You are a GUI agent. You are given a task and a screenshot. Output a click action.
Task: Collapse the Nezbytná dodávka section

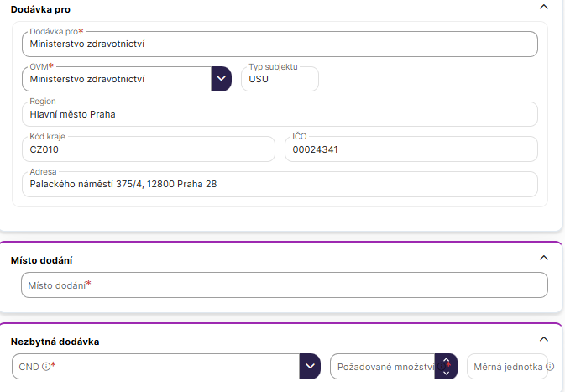[x=543, y=339]
